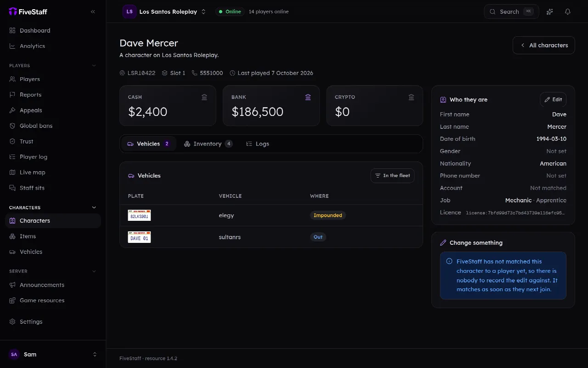Open Staff sits
588x368 pixels.
click(53, 188)
